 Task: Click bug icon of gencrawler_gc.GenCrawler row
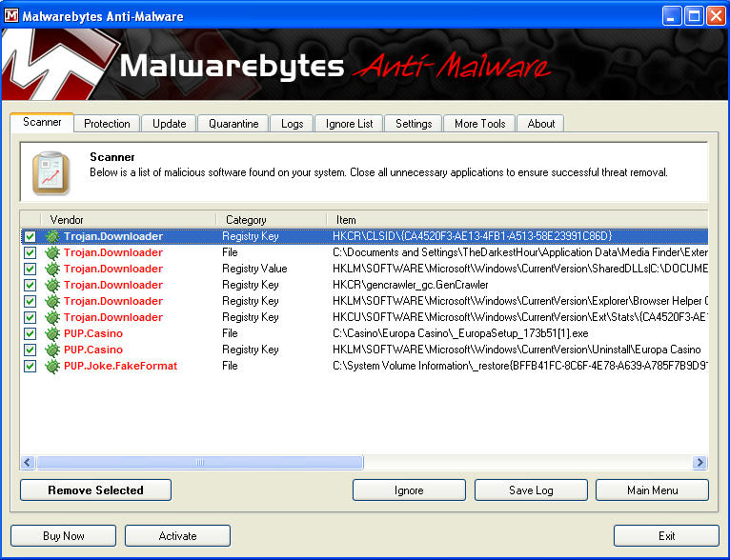(x=52, y=285)
